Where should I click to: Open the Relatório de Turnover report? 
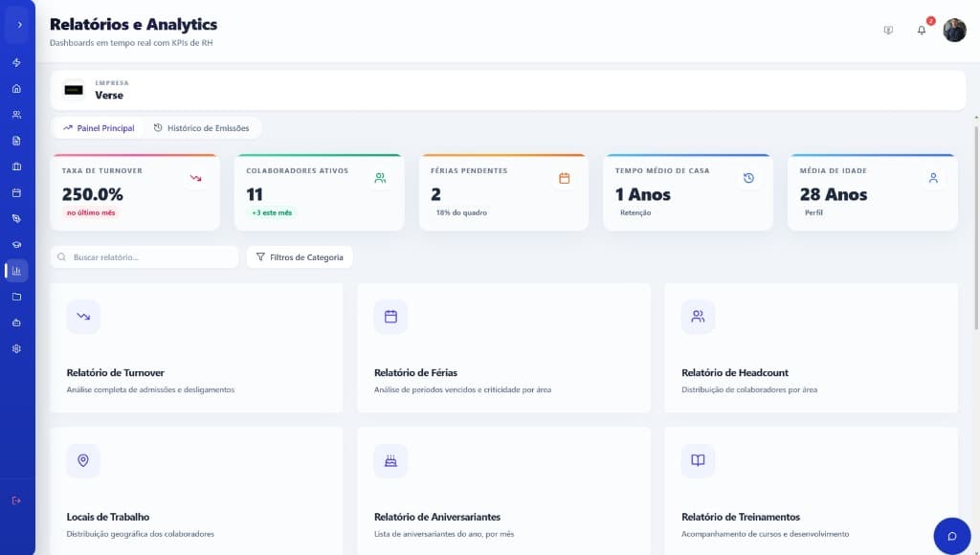[196, 347]
